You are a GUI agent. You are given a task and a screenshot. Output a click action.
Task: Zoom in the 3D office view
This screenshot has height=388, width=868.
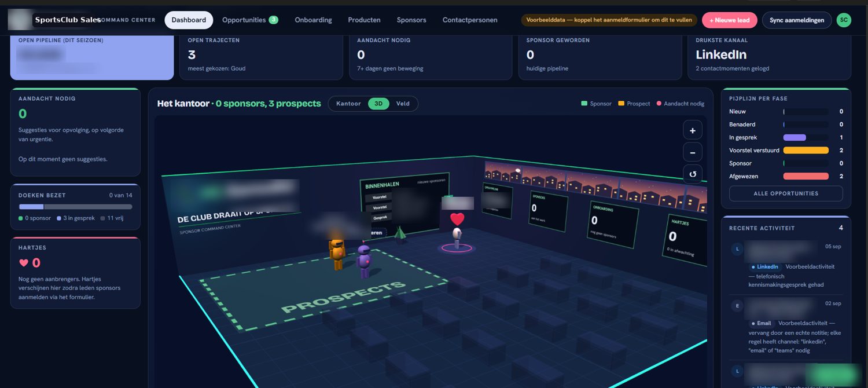tap(692, 130)
